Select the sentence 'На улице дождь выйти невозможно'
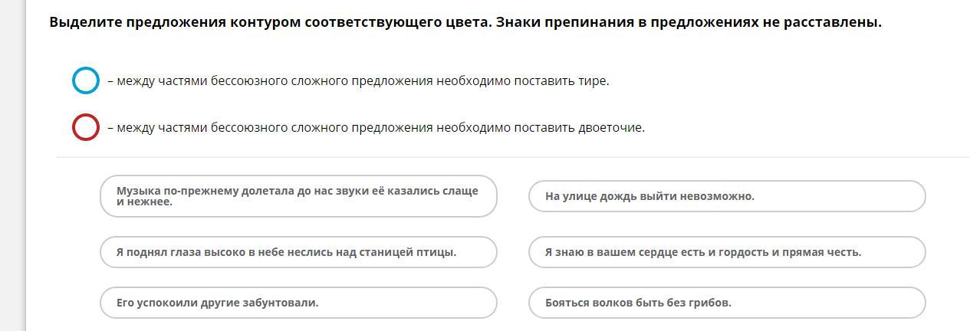The width and height of the screenshot is (980, 331). click(x=727, y=196)
